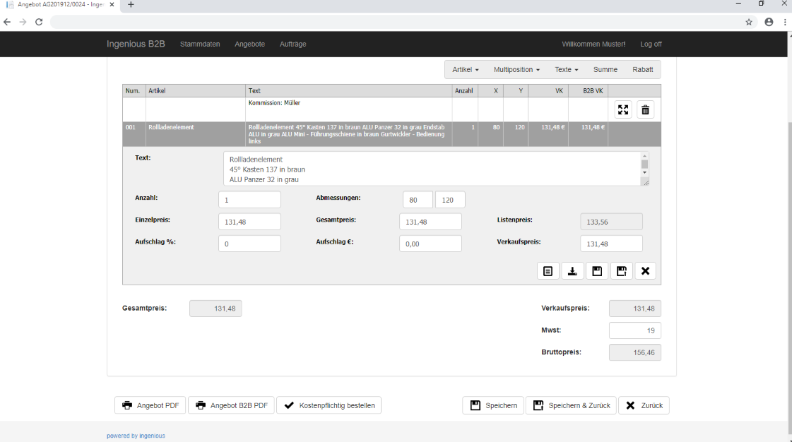Select the 001 Rollladenelement table row
Viewport: 792px width, 442px height.
391,134
